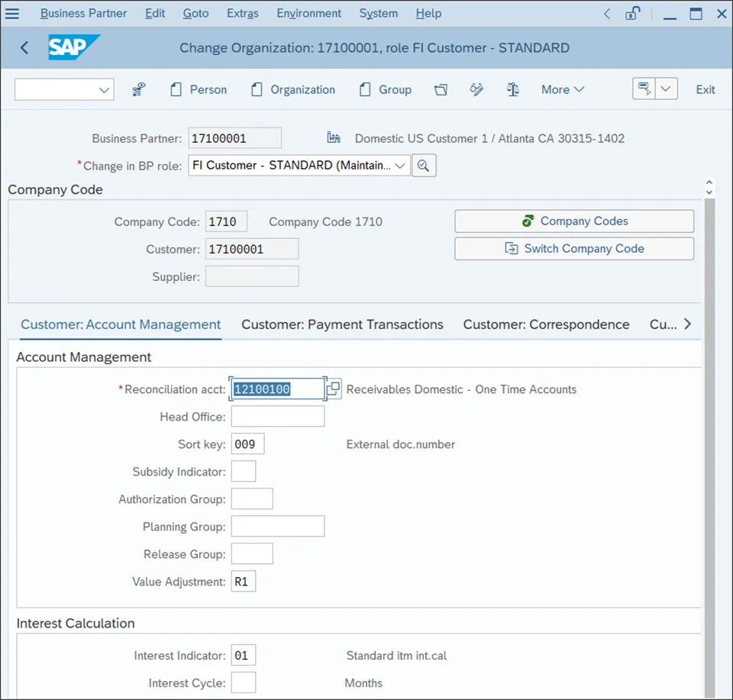Click the organization icon beside Business Partner number
Image resolution: width=733 pixels, height=700 pixels.
333,138
